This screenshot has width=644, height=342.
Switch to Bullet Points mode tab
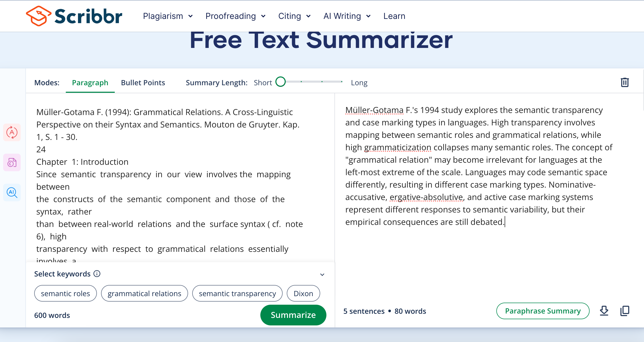coord(143,83)
